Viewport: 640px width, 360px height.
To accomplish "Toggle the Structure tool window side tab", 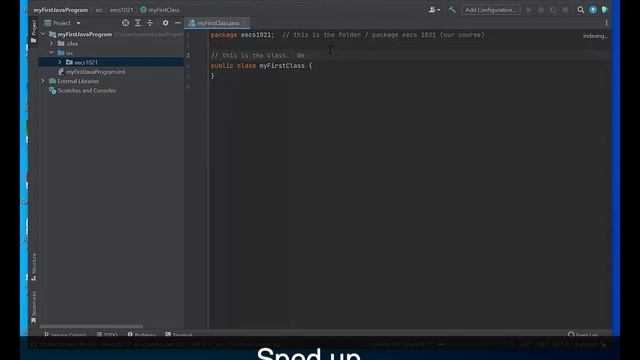I will click(x=33, y=267).
